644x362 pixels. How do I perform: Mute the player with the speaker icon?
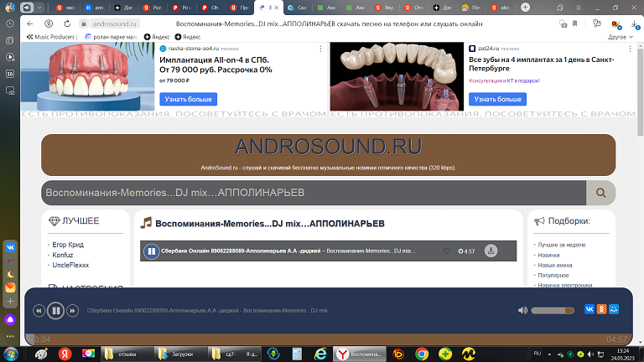pyautogui.click(x=522, y=310)
